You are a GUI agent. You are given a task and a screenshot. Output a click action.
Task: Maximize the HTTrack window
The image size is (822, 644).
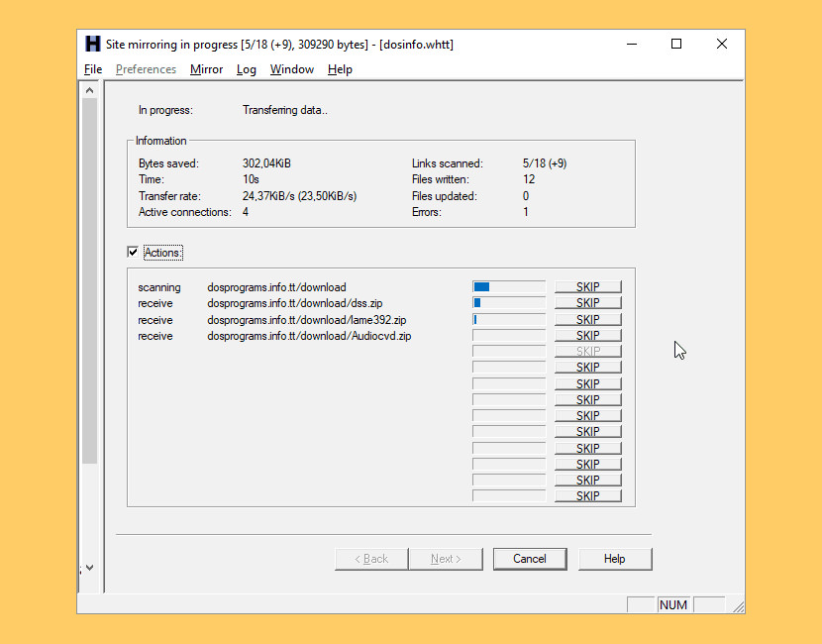click(676, 44)
